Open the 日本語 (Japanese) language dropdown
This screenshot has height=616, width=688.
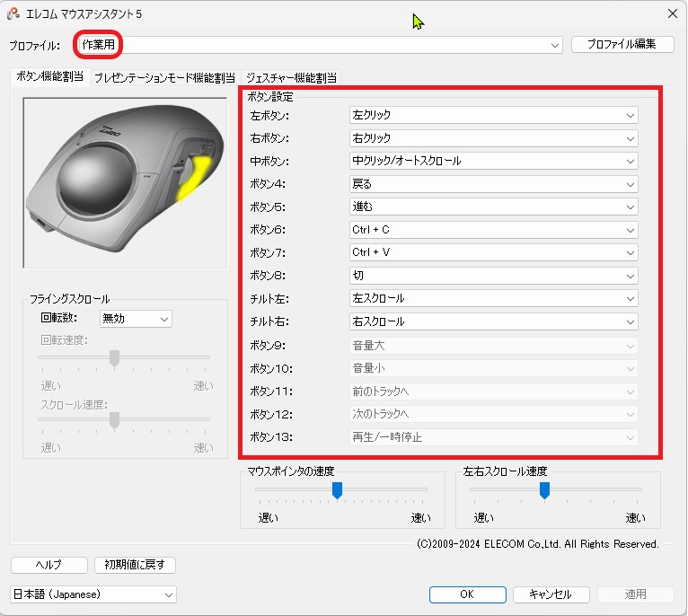pos(93,594)
